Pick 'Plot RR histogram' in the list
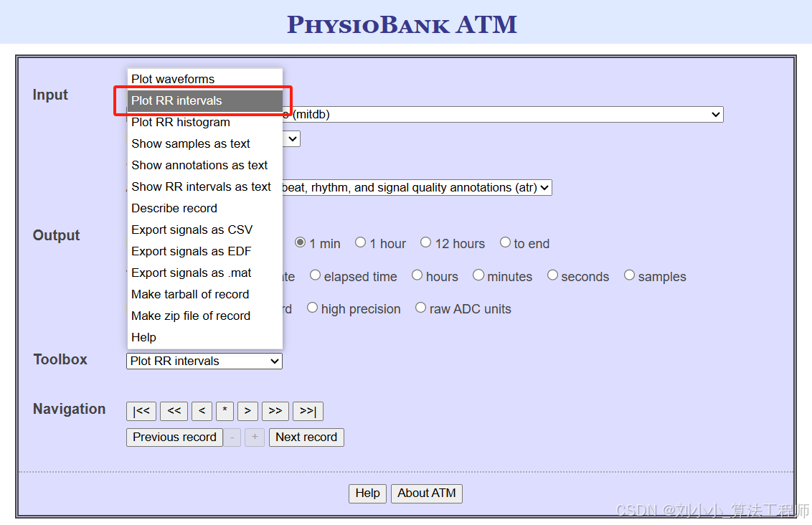This screenshot has height=525, width=812. tap(204, 122)
